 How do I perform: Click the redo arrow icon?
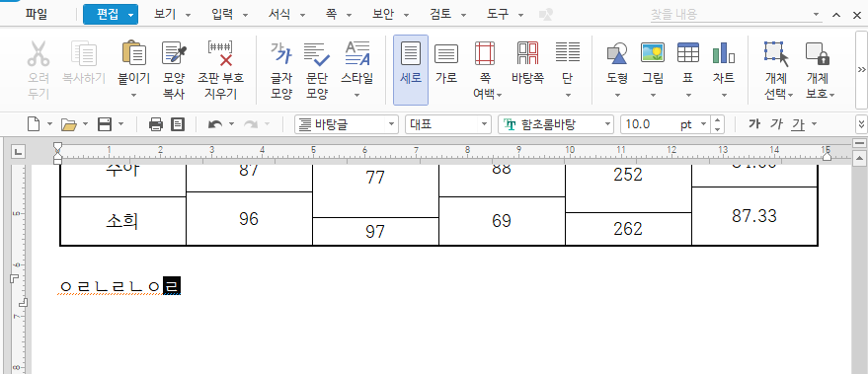tap(251, 124)
